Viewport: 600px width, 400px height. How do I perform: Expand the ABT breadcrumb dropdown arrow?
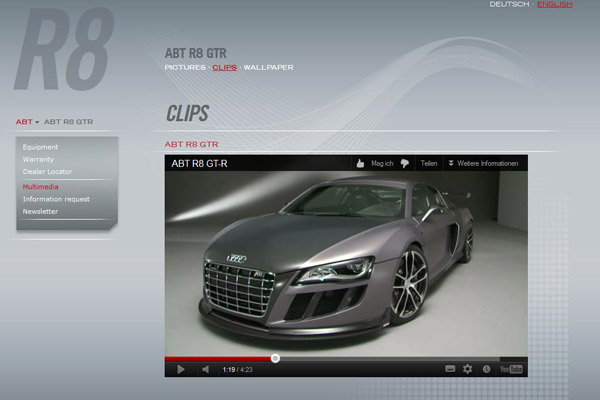(37, 122)
